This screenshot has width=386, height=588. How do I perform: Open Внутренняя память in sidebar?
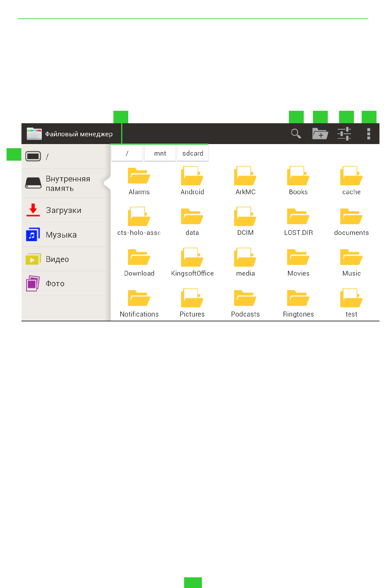[65, 183]
